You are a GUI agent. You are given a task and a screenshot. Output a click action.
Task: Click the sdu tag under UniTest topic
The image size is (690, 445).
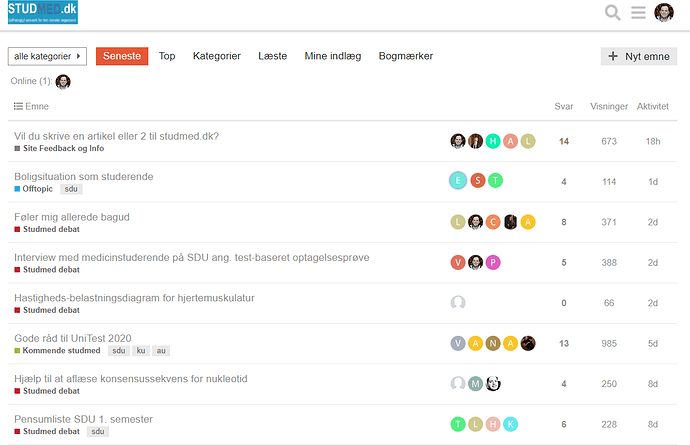119,351
